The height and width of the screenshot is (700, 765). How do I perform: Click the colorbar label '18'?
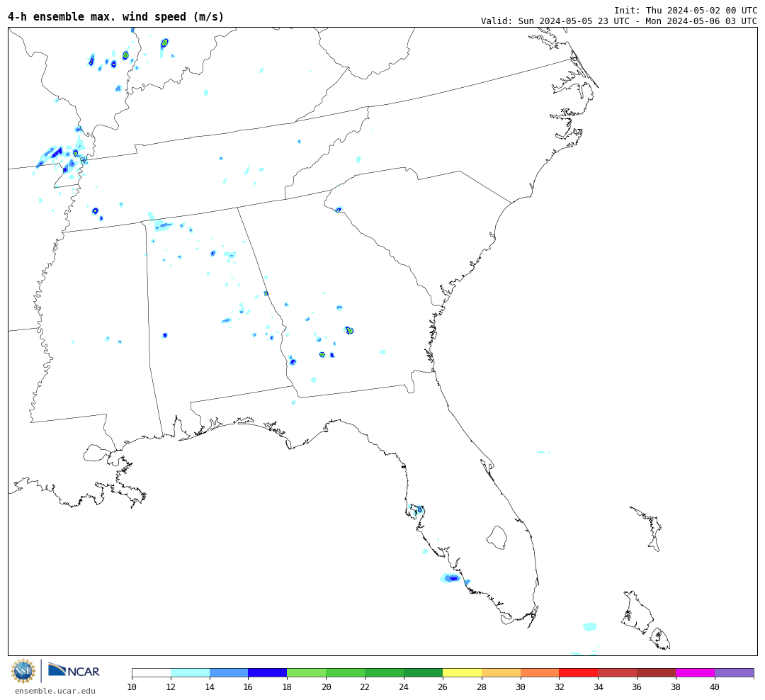(288, 687)
